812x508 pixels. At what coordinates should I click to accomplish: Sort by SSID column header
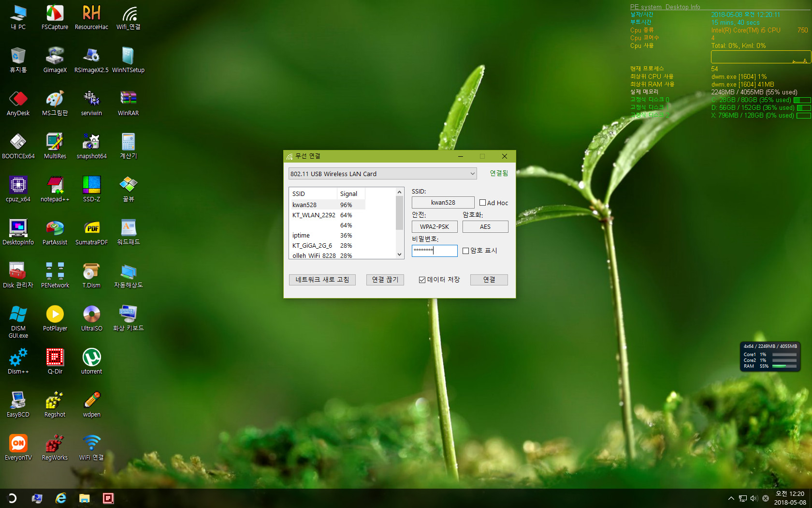click(313, 194)
